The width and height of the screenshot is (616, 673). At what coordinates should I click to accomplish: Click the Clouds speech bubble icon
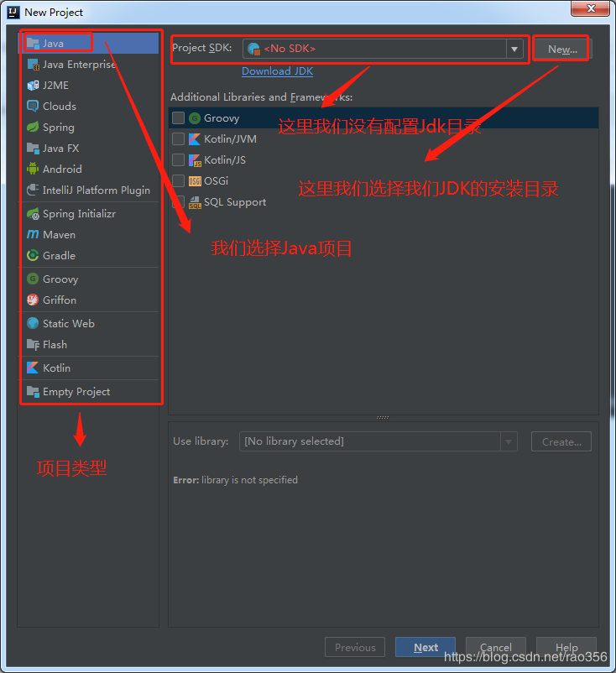pyautogui.click(x=33, y=106)
